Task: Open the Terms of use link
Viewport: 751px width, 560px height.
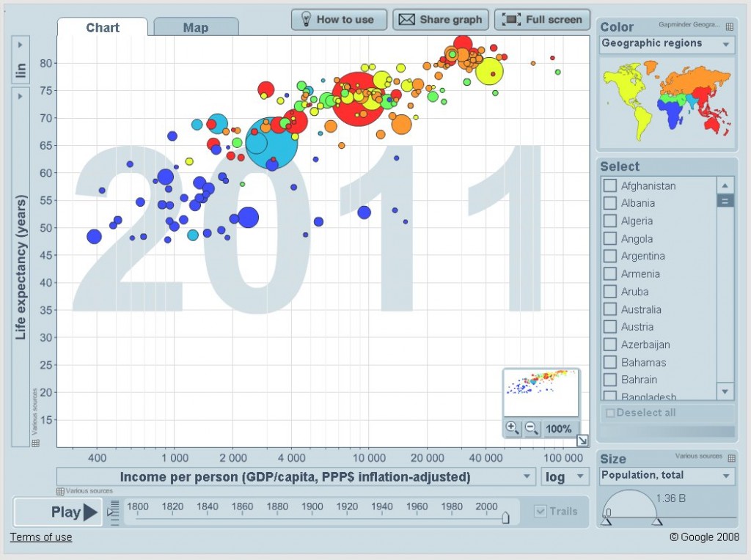Action: click(x=41, y=537)
